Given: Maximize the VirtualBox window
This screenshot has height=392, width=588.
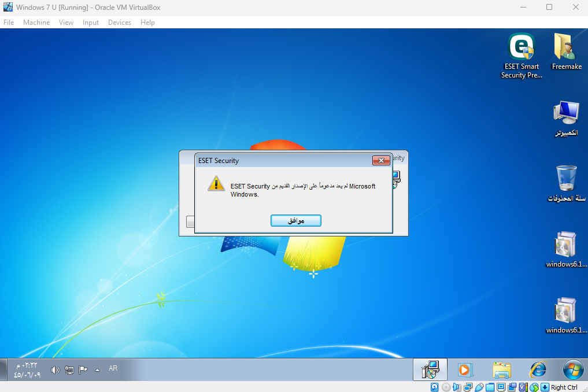Looking at the screenshot, I should (549, 7).
